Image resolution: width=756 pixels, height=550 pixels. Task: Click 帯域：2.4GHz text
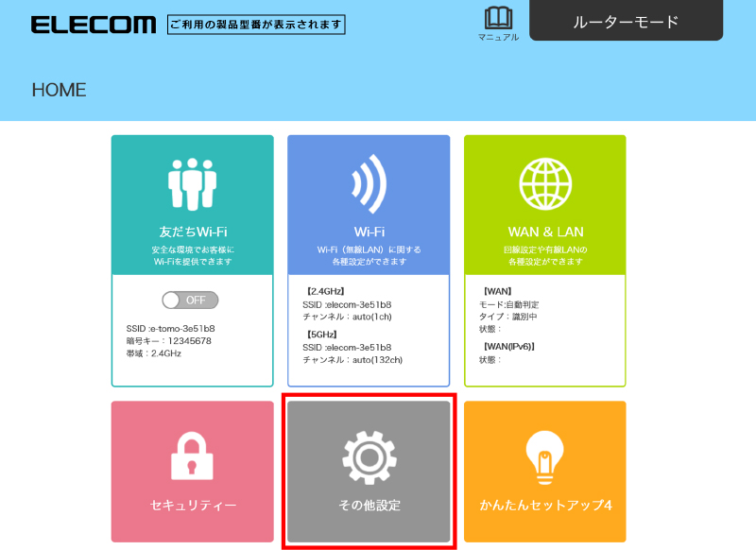click(154, 353)
